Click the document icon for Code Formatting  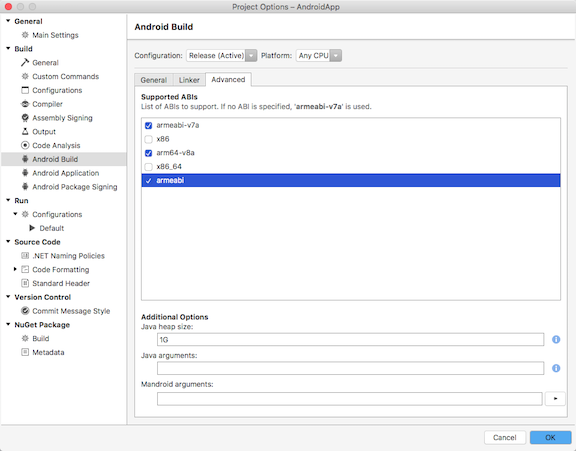25,270
